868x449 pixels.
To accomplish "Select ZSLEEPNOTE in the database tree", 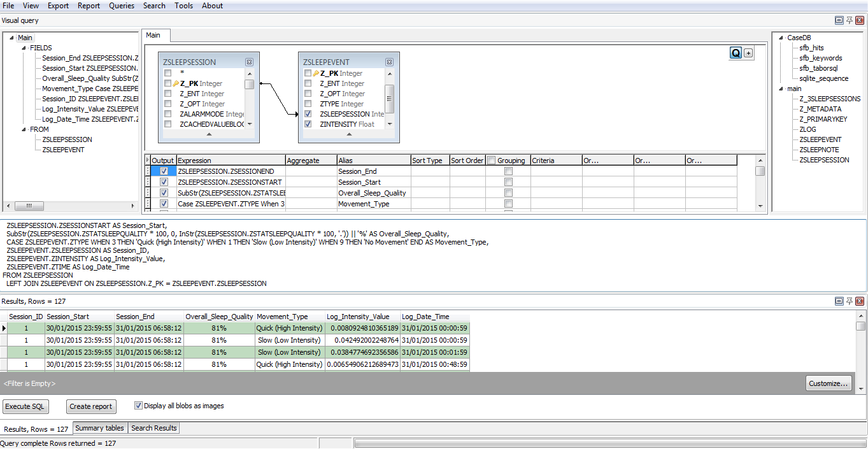I will 821,150.
